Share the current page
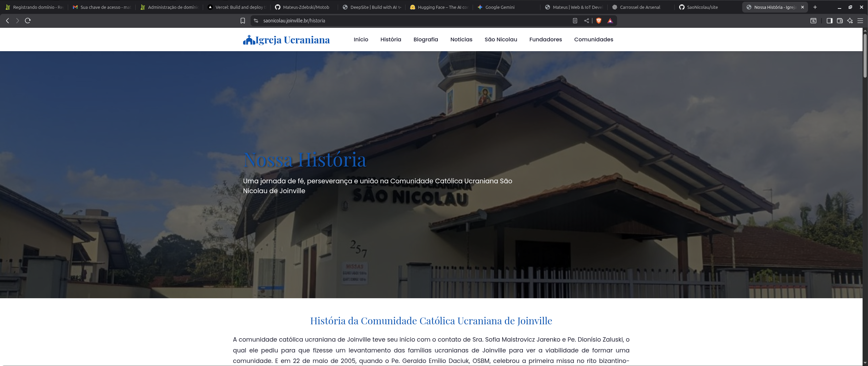 (587, 21)
